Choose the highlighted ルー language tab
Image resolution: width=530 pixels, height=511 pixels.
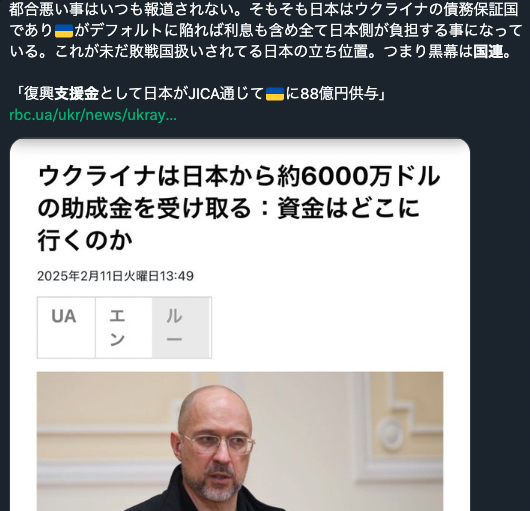point(182,327)
